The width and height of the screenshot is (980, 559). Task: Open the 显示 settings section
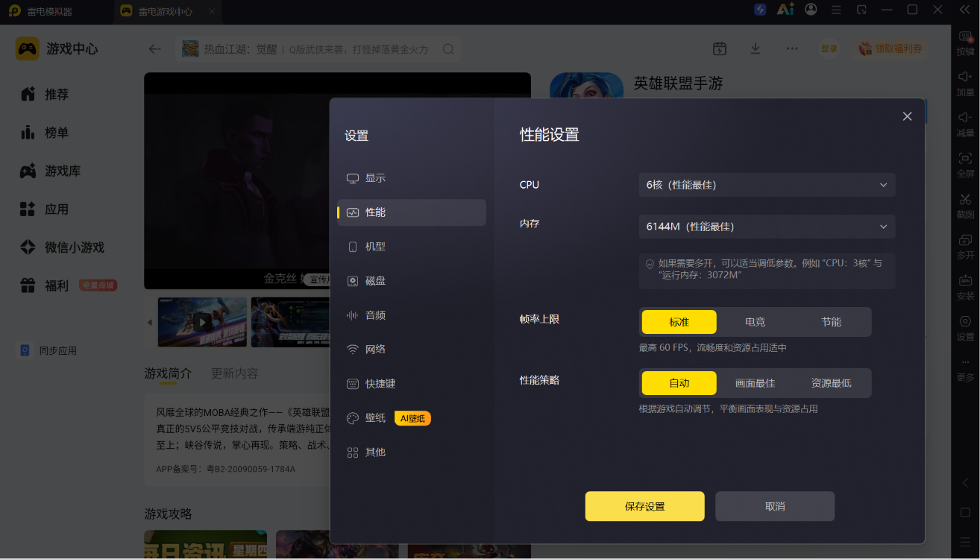coord(412,178)
